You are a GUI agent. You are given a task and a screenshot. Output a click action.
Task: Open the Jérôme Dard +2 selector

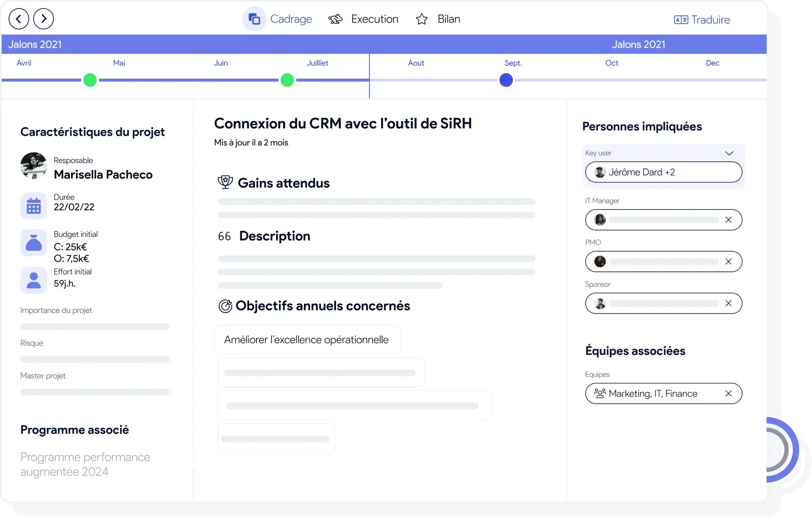pyautogui.click(x=664, y=172)
